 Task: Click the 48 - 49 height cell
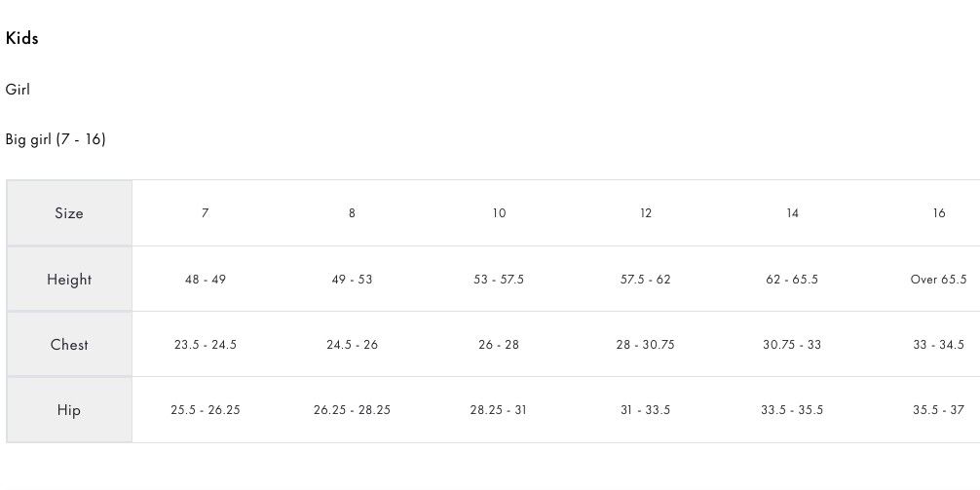tap(205, 280)
